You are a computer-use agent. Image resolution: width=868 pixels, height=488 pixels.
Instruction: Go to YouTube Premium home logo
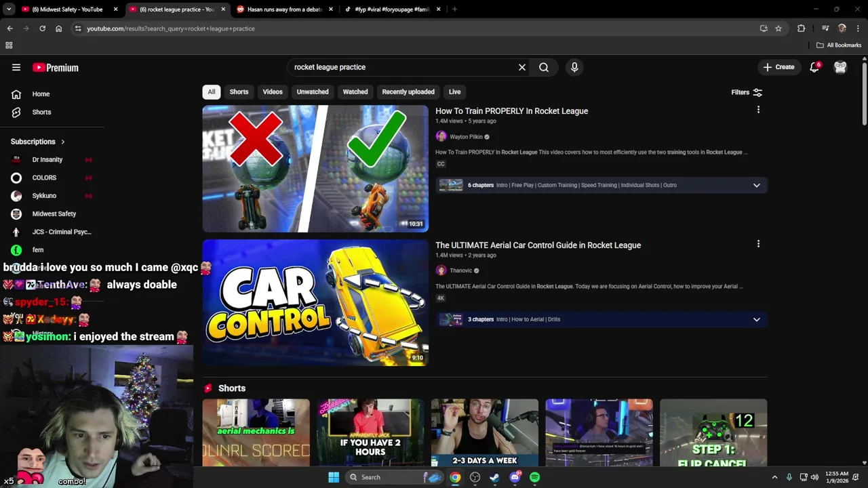point(56,67)
